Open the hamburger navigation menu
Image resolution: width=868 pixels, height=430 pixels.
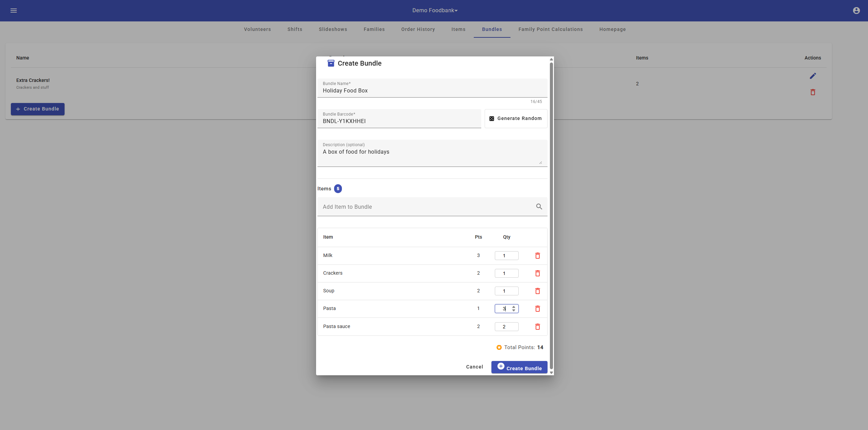pos(14,11)
